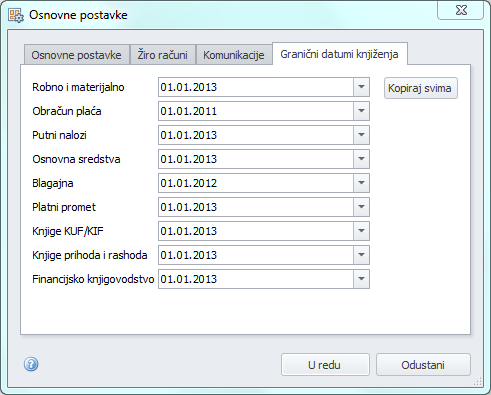
Task: Click the Kopiraj svima button
Action: 421,88
